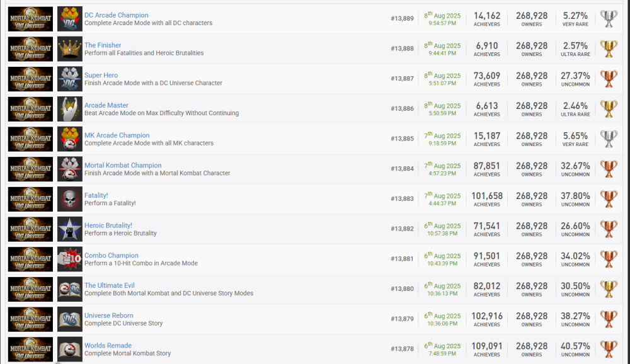The height and width of the screenshot is (364, 630).
Task: Open The Ultimate Evil trophy link
Action: 109,285
